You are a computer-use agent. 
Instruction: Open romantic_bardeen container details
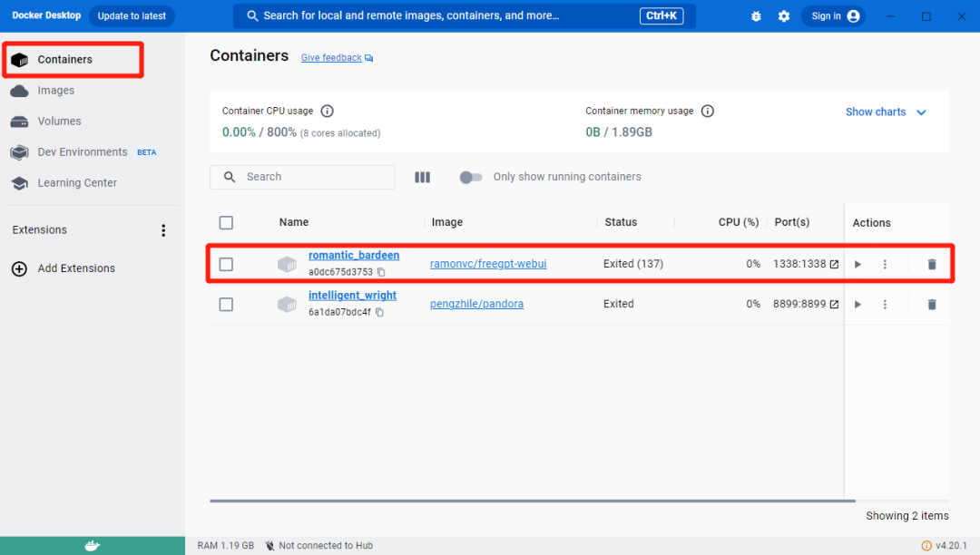tap(354, 256)
